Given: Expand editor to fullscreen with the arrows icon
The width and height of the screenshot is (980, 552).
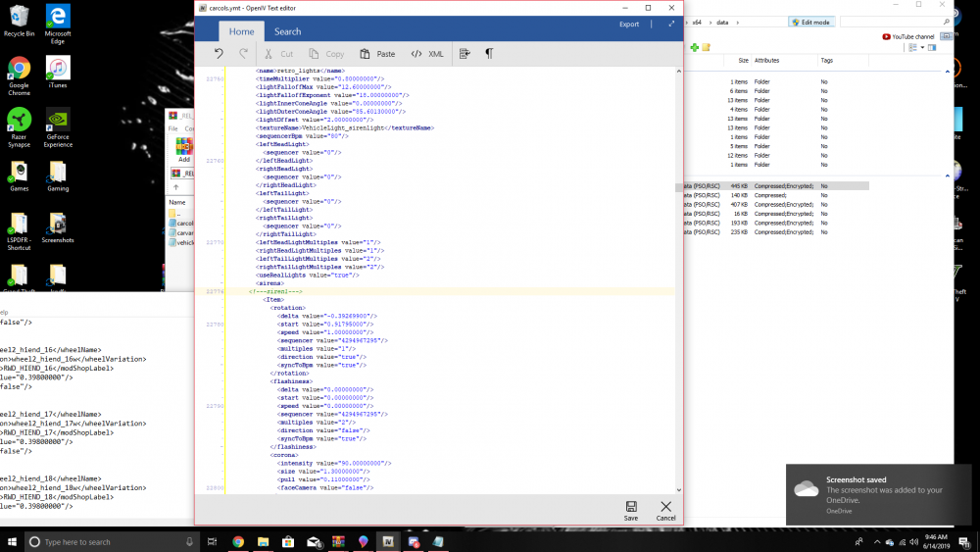Looking at the screenshot, I should pyautogui.click(x=671, y=24).
